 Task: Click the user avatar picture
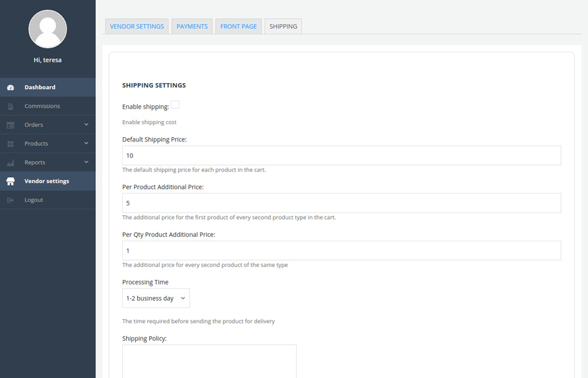[48, 29]
